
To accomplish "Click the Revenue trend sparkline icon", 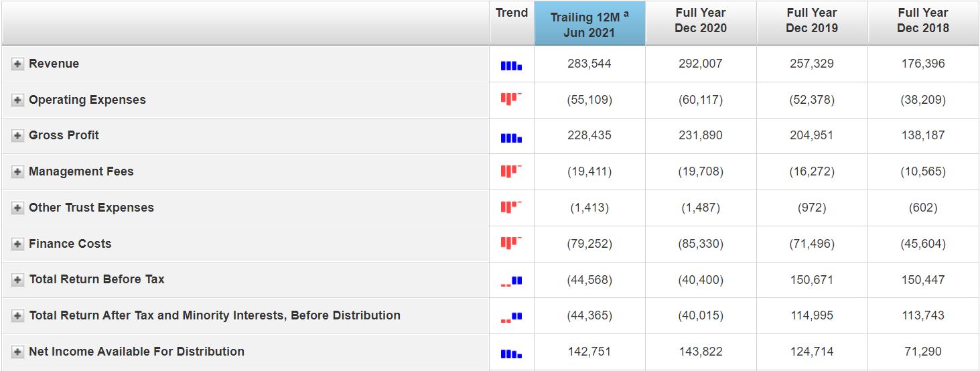I will tap(511, 66).
